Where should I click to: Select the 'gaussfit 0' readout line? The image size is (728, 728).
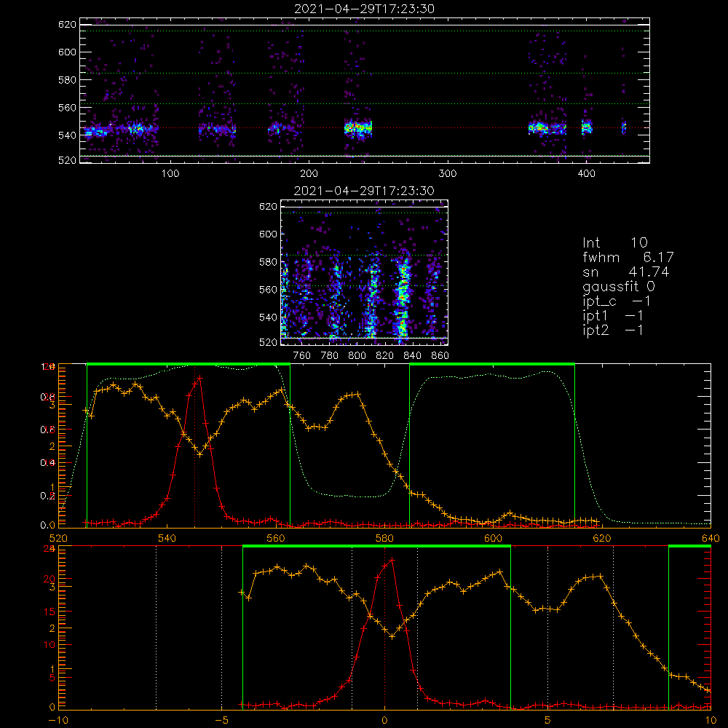point(619,286)
